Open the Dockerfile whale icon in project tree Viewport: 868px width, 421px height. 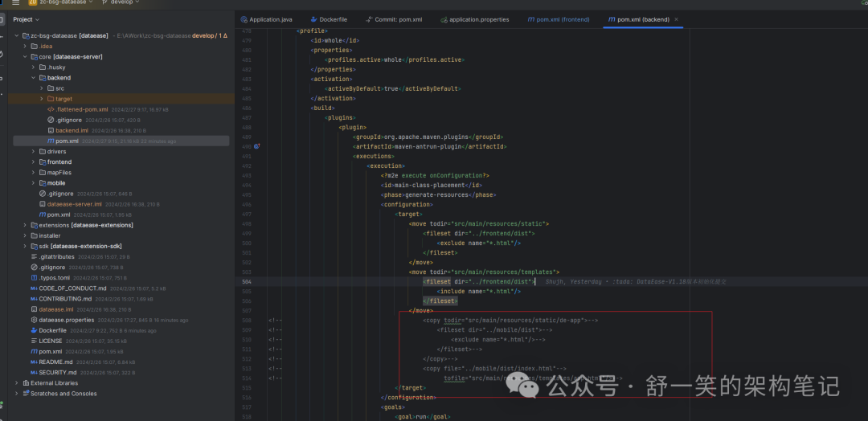[x=34, y=330]
